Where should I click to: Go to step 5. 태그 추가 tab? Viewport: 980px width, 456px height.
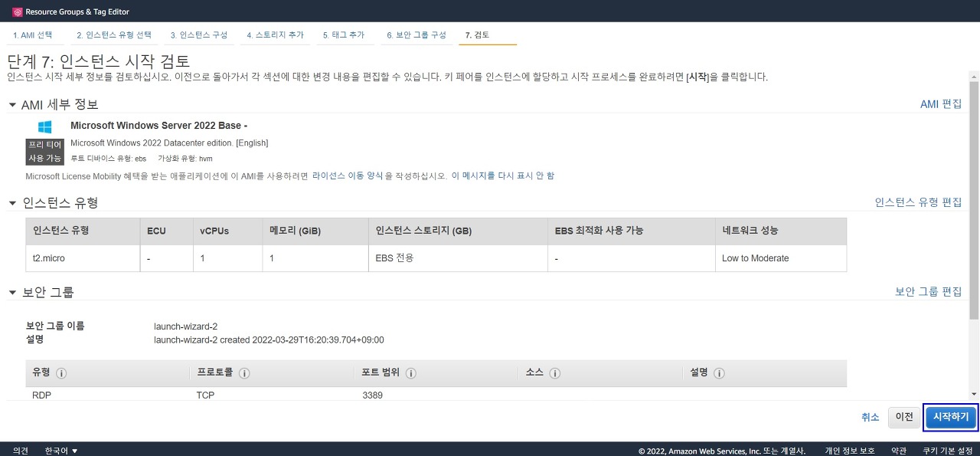coord(343,35)
